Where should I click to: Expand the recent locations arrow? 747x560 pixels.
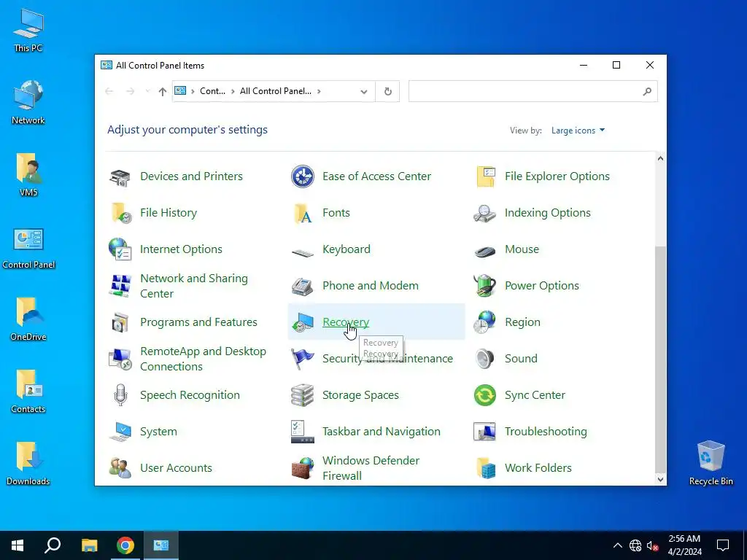point(147,91)
